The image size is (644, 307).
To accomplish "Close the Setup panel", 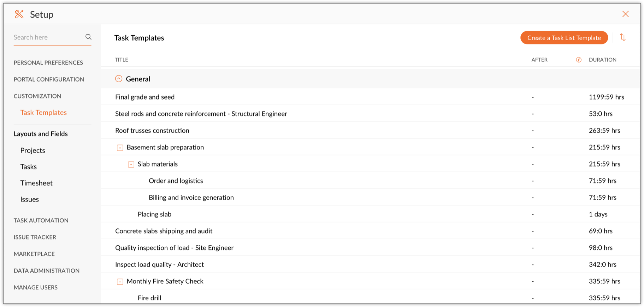I will (625, 14).
